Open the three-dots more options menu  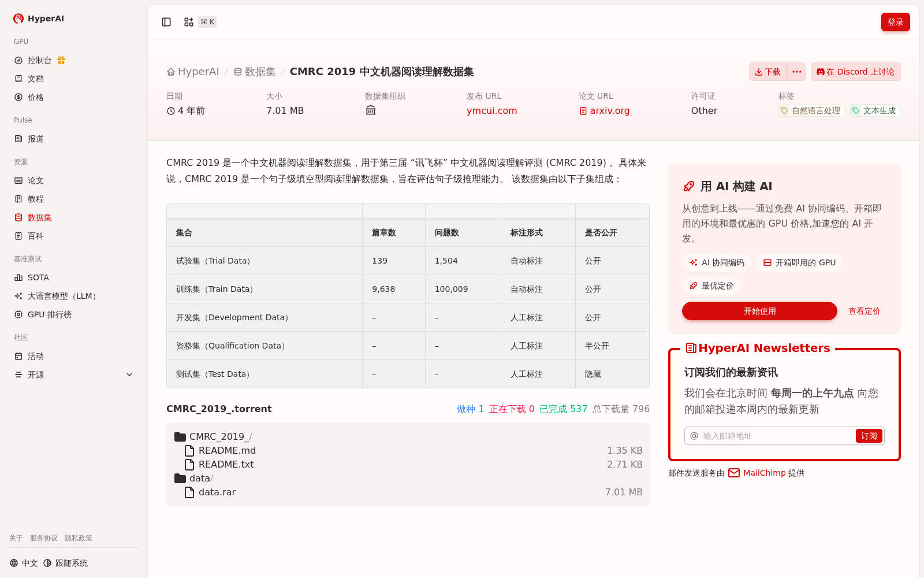[797, 72]
